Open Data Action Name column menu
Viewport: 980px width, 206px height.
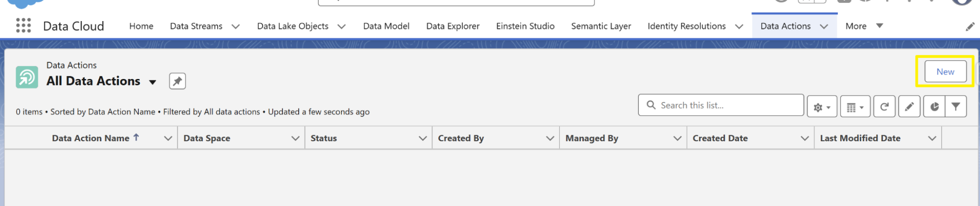[x=168, y=138]
